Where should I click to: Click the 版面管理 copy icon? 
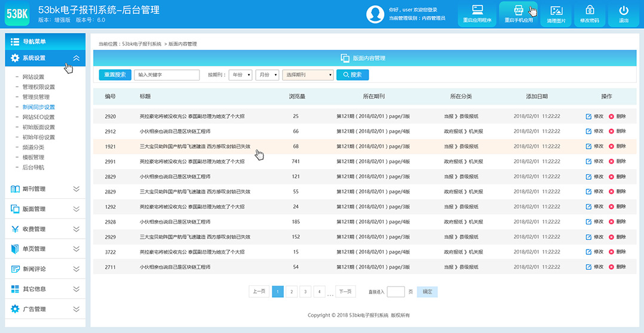click(x=15, y=209)
